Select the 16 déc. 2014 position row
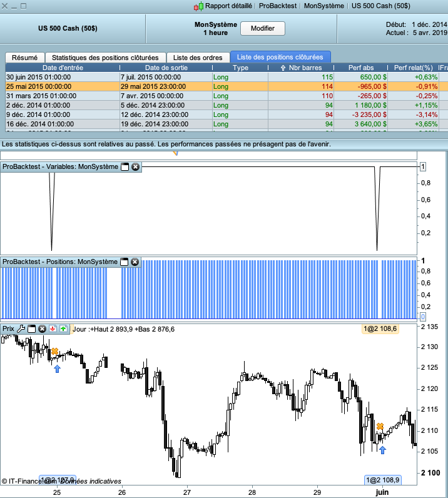The height and width of the screenshot is (498, 448). click(227, 124)
